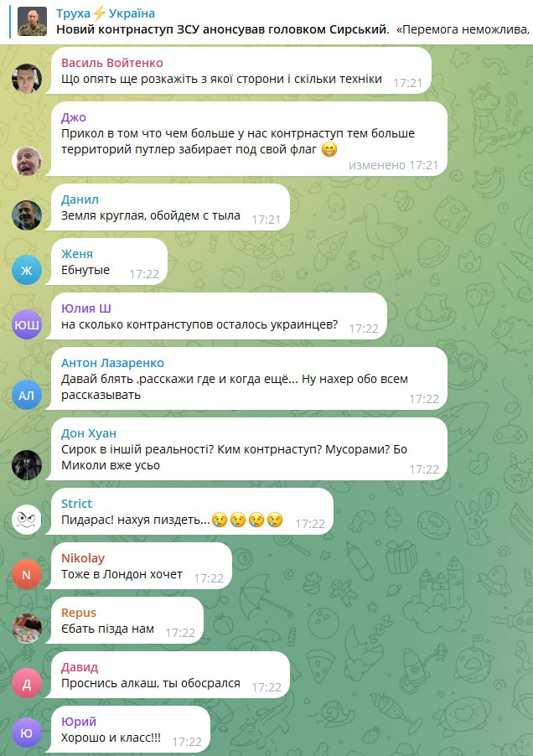The height and width of the screenshot is (756, 533).
Task: Open the sender name Антон Лазаренко
Action: (112, 363)
